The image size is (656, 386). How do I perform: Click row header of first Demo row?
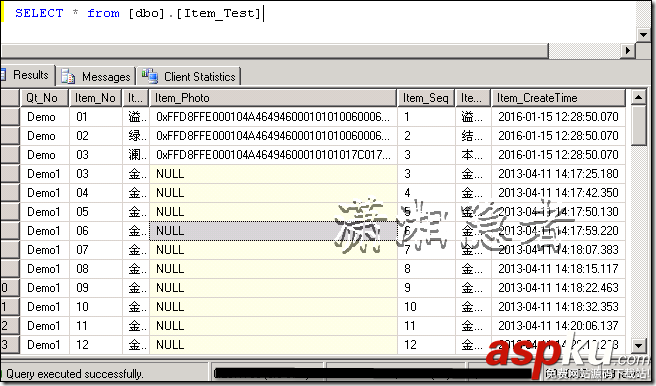[x=10, y=117]
